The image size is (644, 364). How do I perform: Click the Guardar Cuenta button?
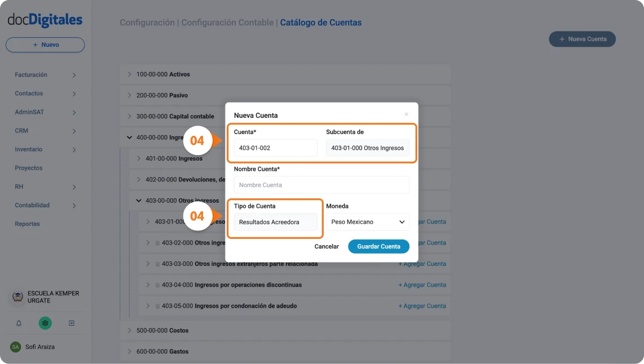(378, 246)
